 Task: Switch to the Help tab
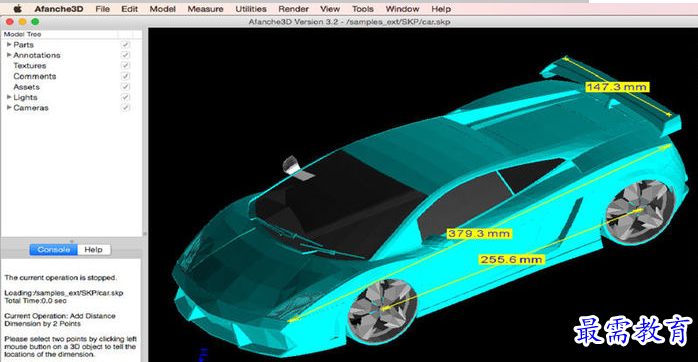pos(93,250)
